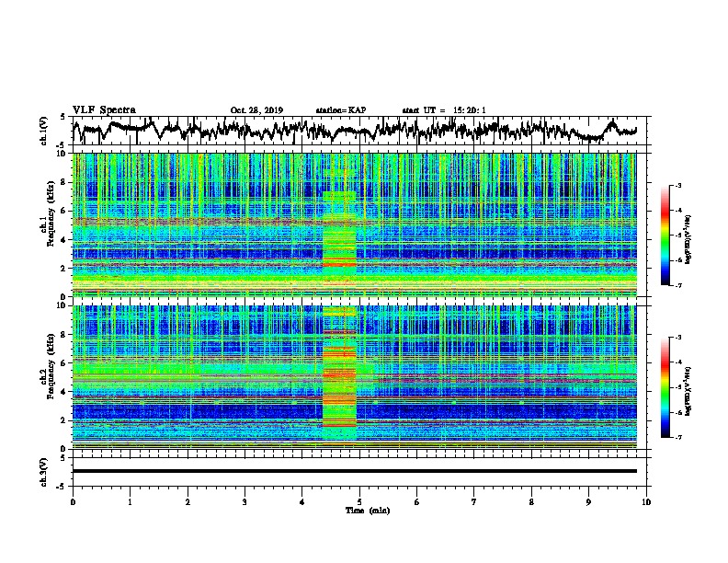Select the "Time (min)" axis title
Viewport: 728px width, 563px height.
pos(368,511)
